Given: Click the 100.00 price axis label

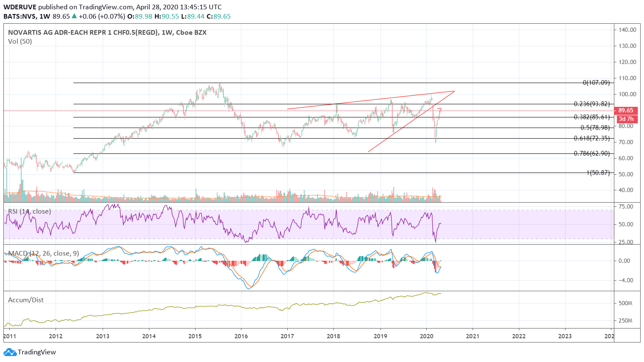Looking at the screenshot, I should coord(627,94).
